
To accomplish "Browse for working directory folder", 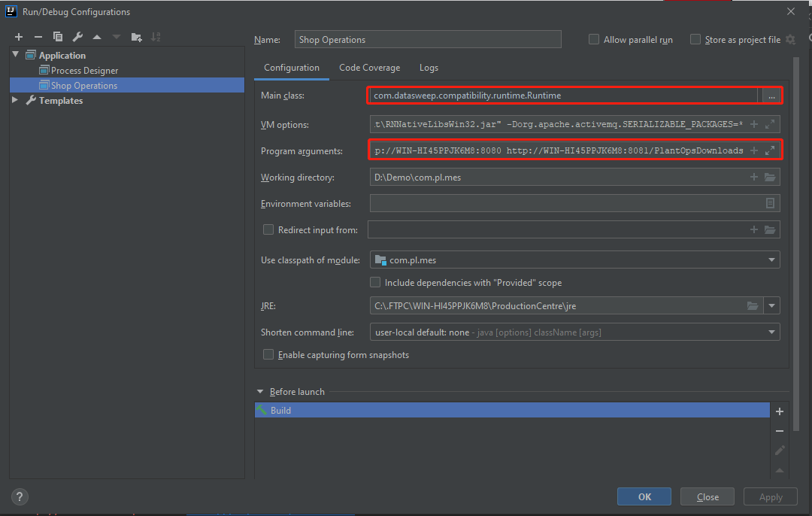I will click(x=770, y=177).
